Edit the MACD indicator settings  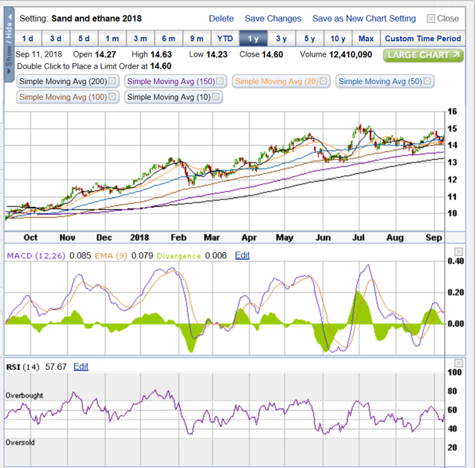point(242,255)
